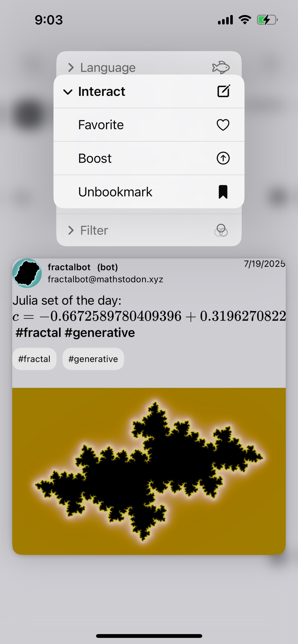This screenshot has width=298, height=644.
Task: Open the fractalbot@mathstodon.xyz account handle
Action: click(x=105, y=279)
